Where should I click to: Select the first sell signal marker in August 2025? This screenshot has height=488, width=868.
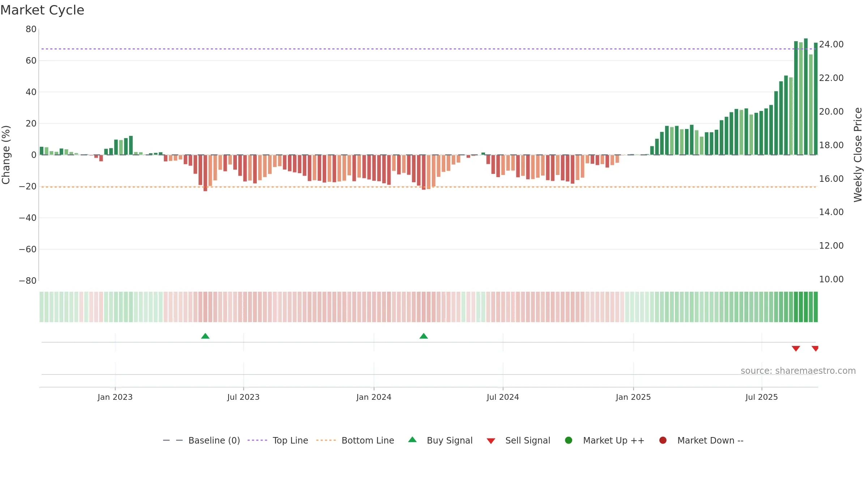pyautogui.click(x=796, y=348)
